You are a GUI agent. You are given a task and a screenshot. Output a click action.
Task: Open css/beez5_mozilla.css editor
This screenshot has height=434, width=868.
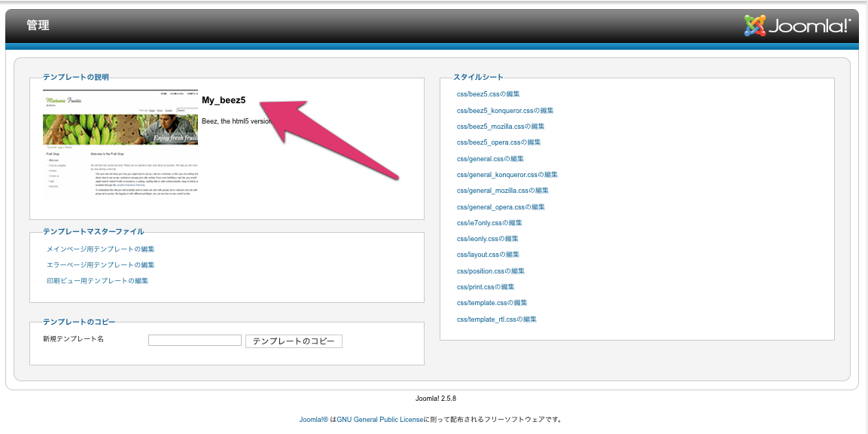coord(501,126)
